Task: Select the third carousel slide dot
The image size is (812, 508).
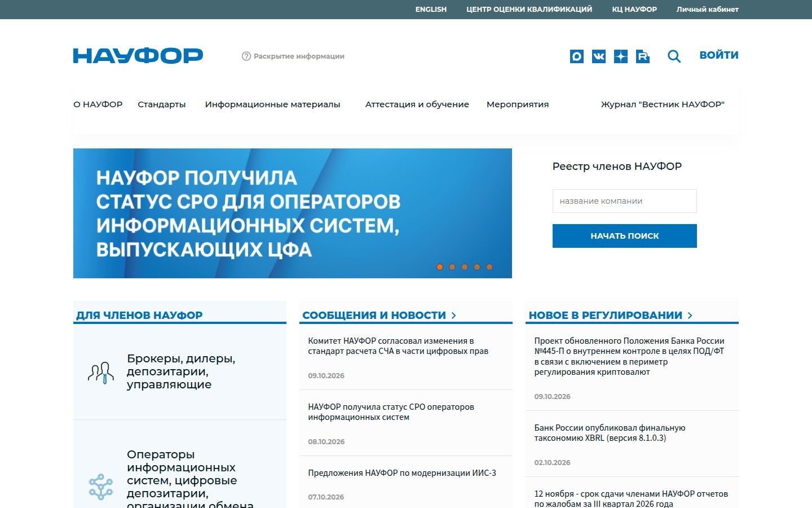Action: click(465, 267)
